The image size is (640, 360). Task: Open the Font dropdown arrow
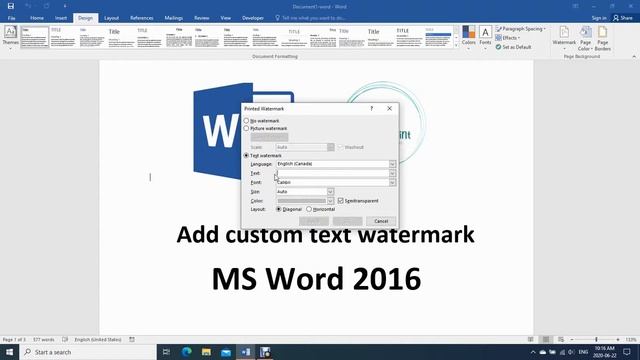tap(392, 182)
